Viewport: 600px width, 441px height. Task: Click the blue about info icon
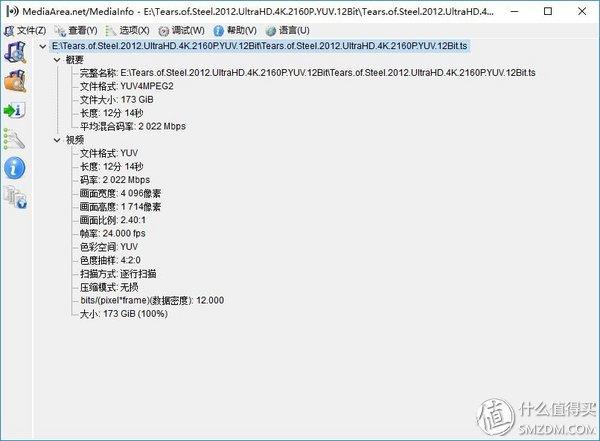click(15, 168)
